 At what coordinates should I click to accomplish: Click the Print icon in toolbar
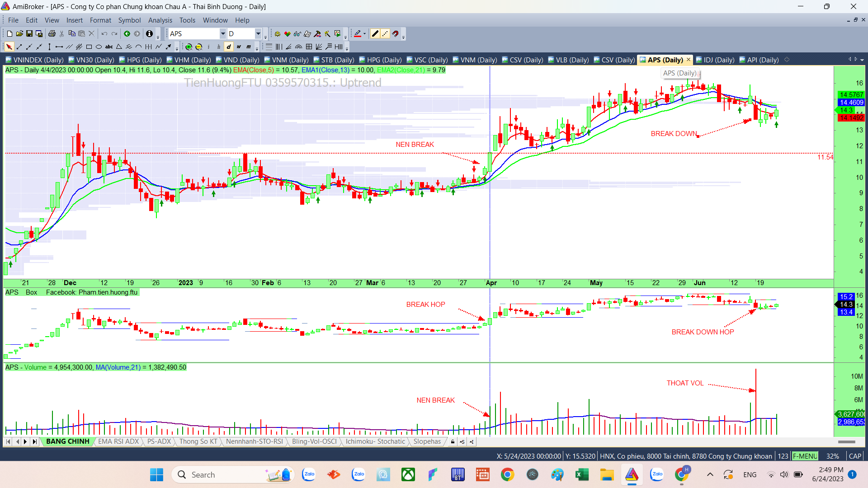click(x=52, y=33)
